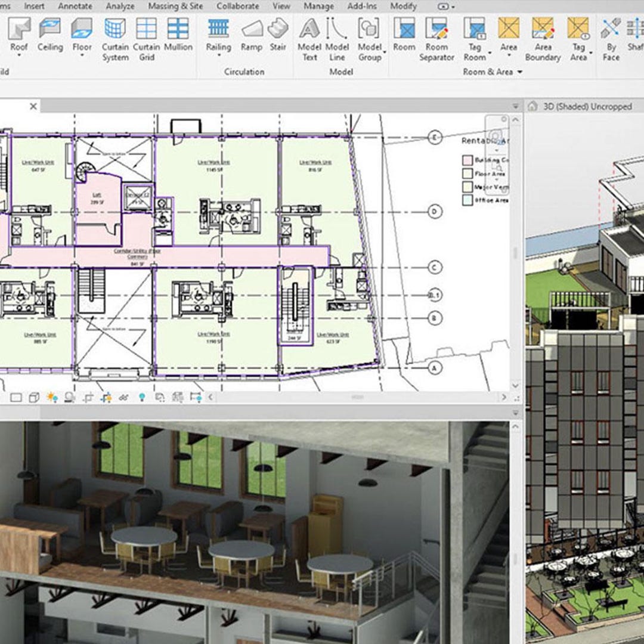
Task: Click home icon on 3D (Shaded) Uncropped tab
Action: [532, 106]
